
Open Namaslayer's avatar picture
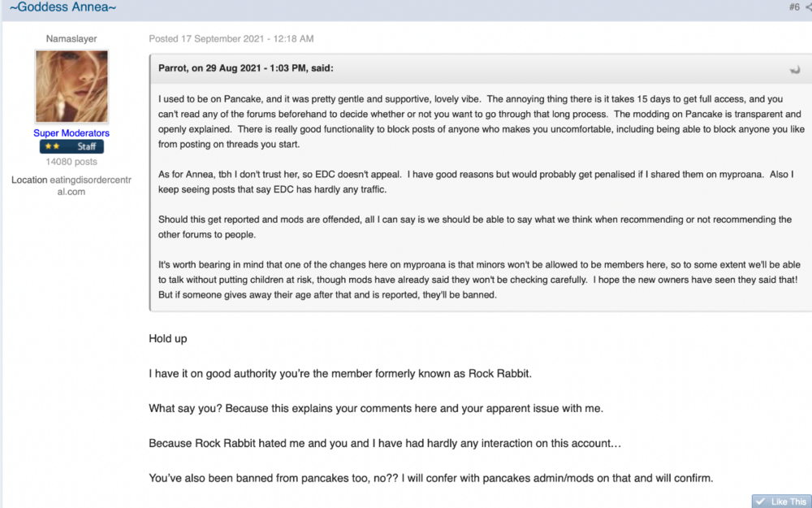[x=71, y=86]
